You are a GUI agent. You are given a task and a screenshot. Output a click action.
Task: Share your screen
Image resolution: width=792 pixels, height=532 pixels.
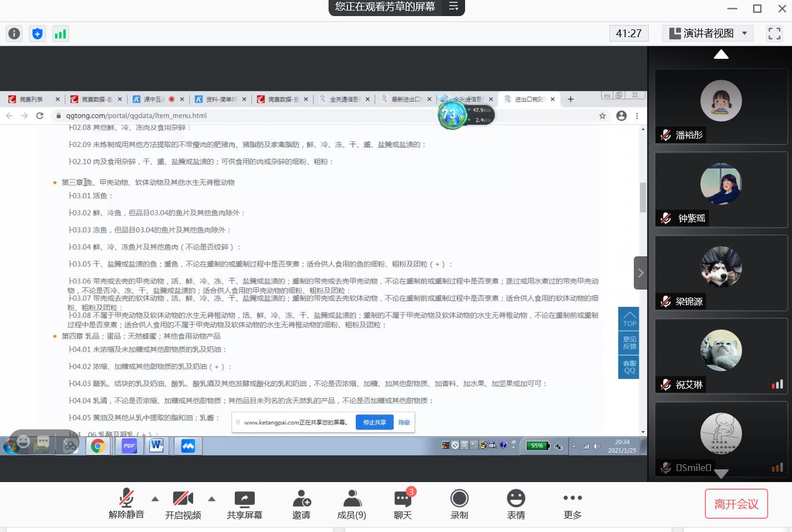244,504
